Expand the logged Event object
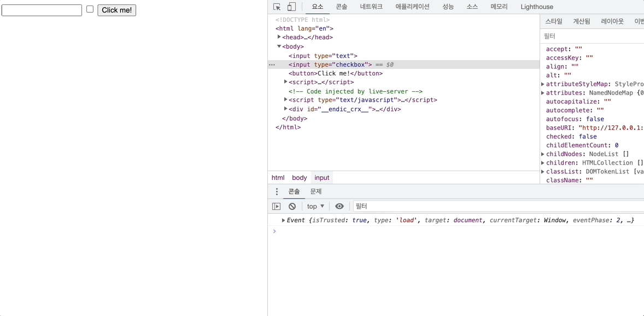 coord(283,220)
